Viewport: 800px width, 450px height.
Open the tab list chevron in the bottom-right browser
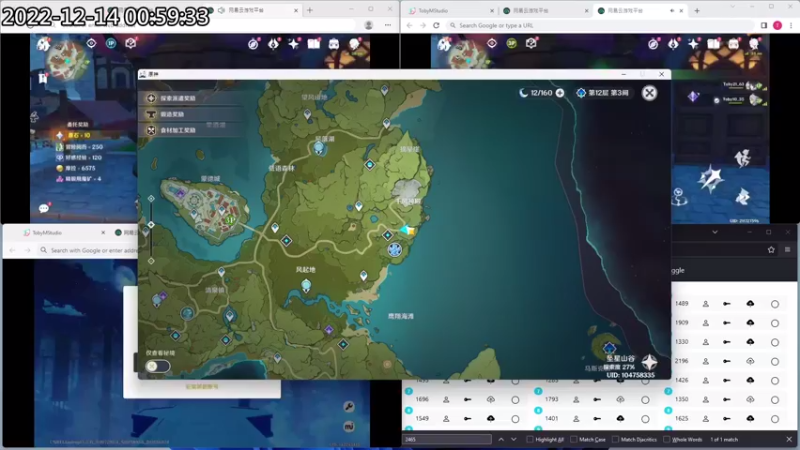pos(715,232)
